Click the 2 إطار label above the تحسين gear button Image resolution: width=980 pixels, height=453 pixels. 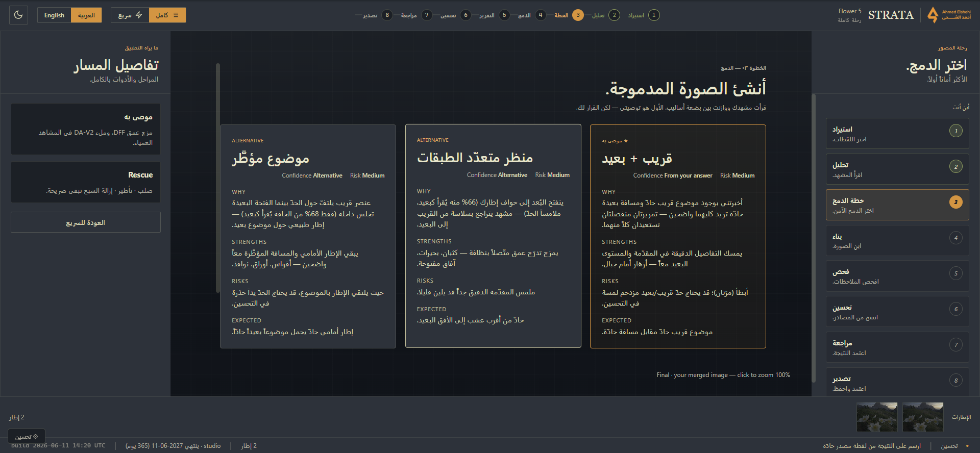coord(16,417)
